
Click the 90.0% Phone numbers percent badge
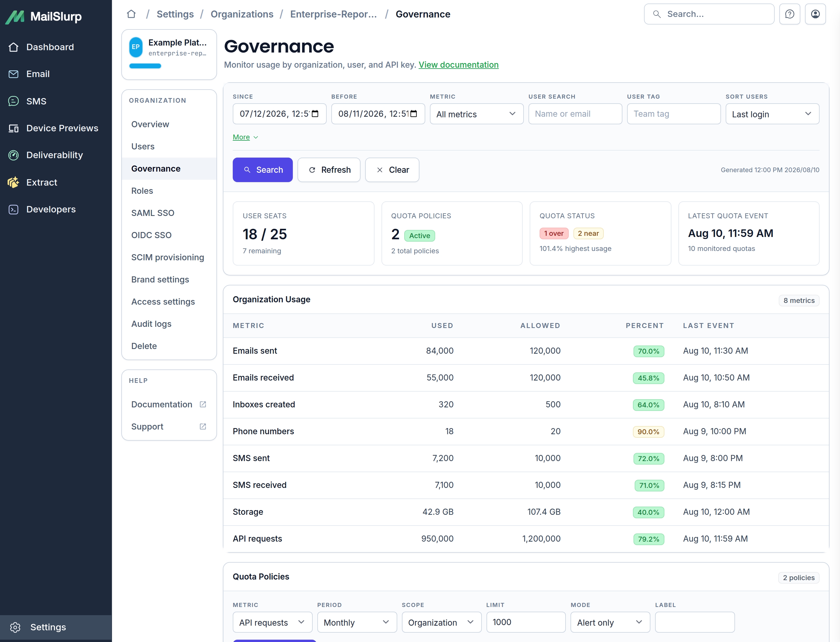pos(648,432)
